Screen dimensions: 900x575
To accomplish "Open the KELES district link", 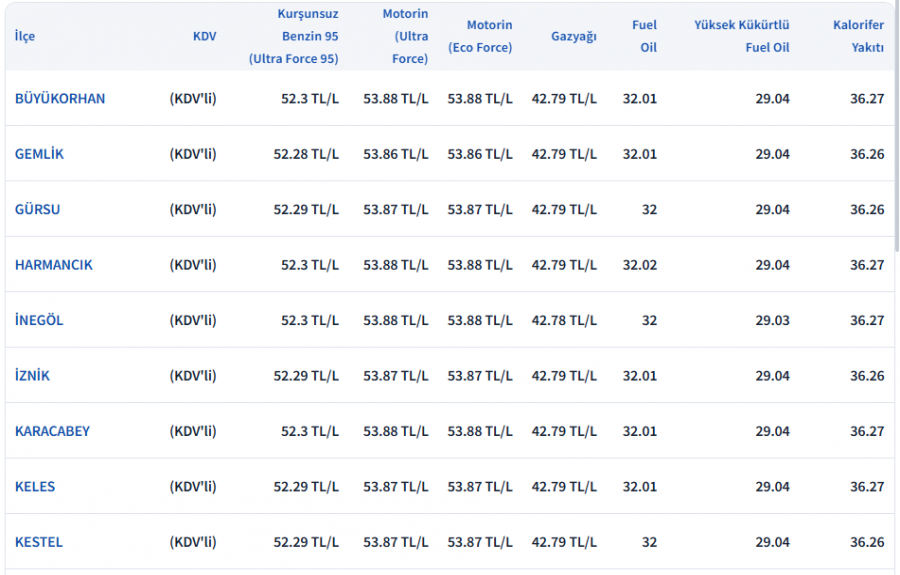I will (35, 487).
